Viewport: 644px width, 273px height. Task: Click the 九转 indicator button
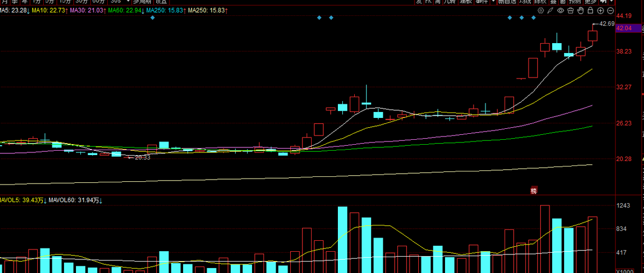[x=450, y=2]
